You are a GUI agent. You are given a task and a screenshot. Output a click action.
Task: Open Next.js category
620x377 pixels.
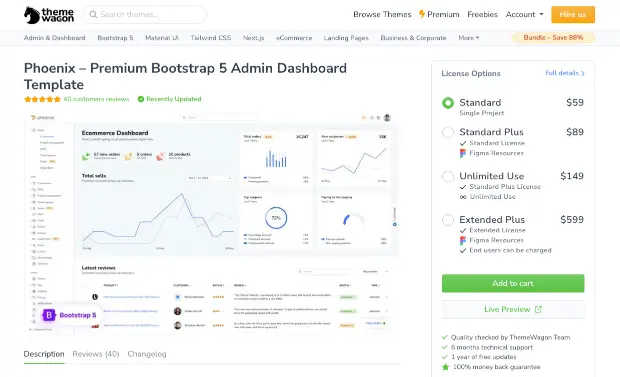[253, 38]
